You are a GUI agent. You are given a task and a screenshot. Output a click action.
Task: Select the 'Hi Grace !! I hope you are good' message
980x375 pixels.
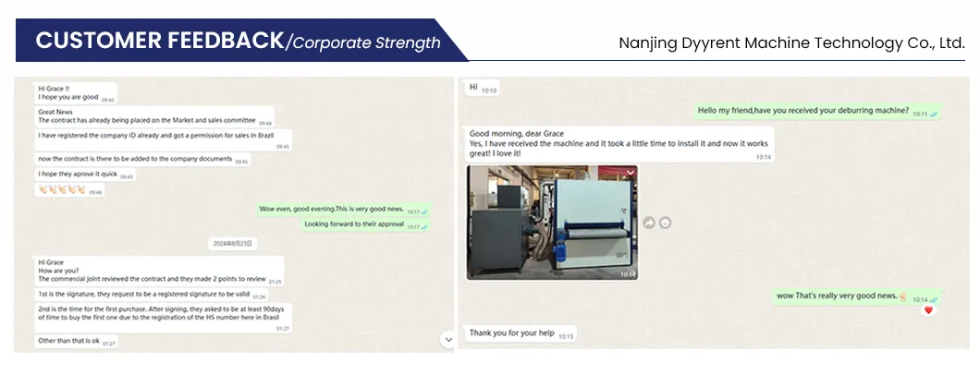74,92
